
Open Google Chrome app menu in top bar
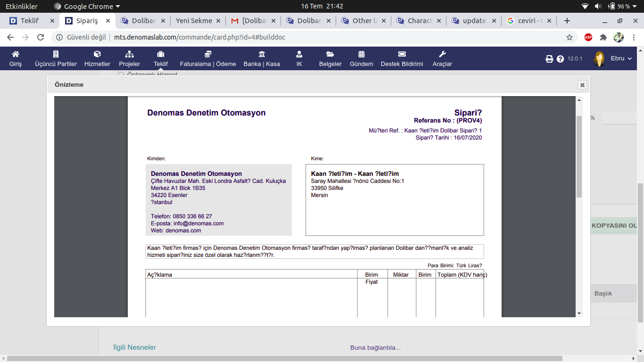click(x=87, y=7)
